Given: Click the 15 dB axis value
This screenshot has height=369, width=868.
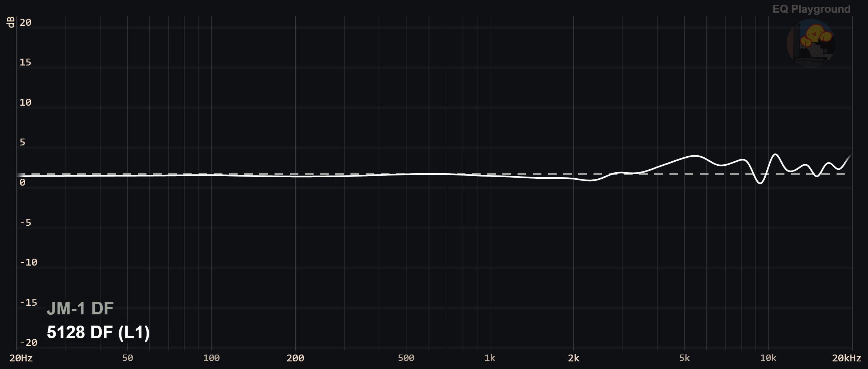Looking at the screenshot, I should pyautogui.click(x=25, y=62).
